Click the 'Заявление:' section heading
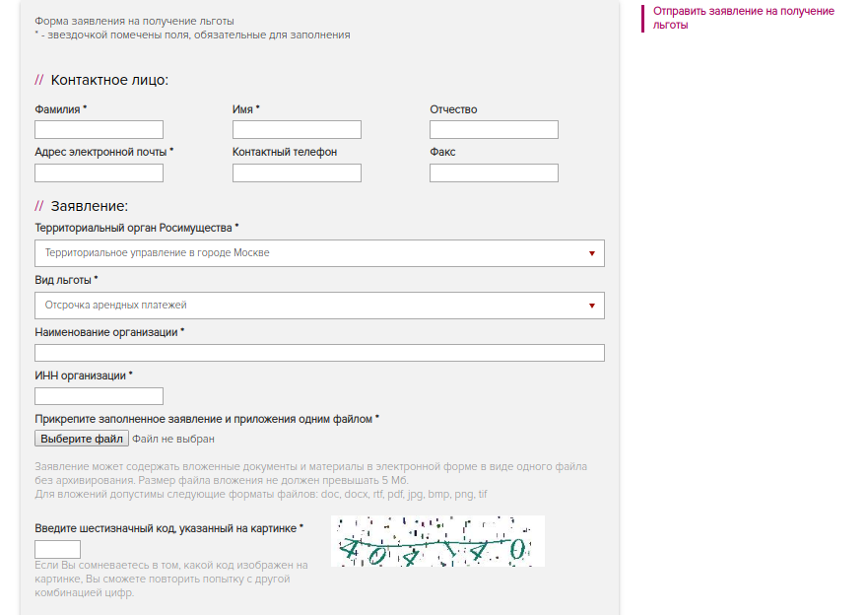 click(x=90, y=206)
